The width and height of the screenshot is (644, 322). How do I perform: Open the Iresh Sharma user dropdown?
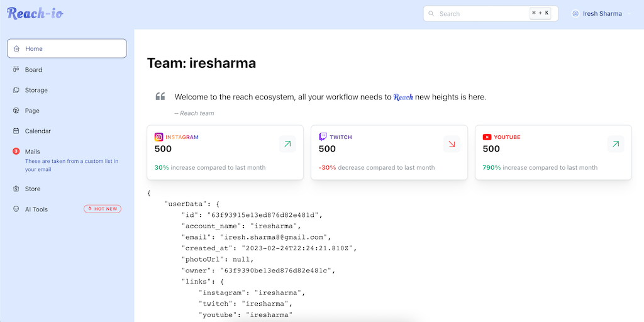[x=602, y=13]
